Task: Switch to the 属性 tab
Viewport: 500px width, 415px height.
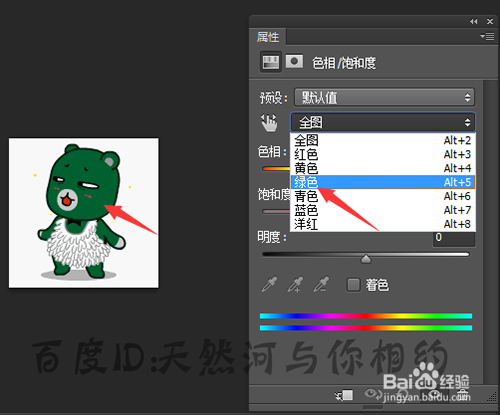Action: (x=268, y=37)
